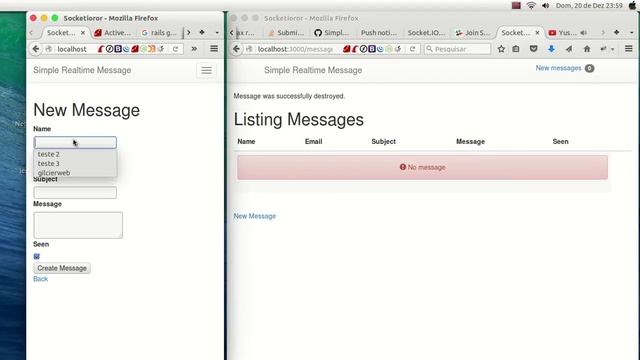
Task: Switch to the Push noti... tab
Action: point(378,33)
